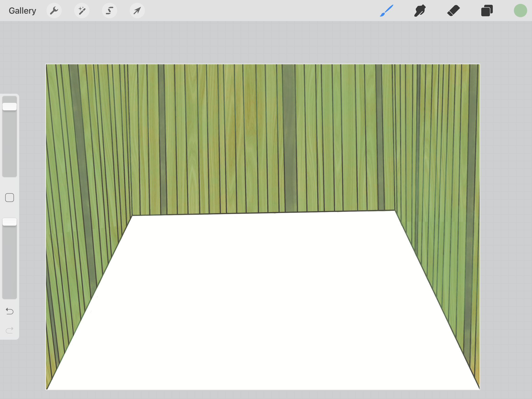Open the Actions wrench menu
The width and height of the screenshot is (532, 399).
54,11
